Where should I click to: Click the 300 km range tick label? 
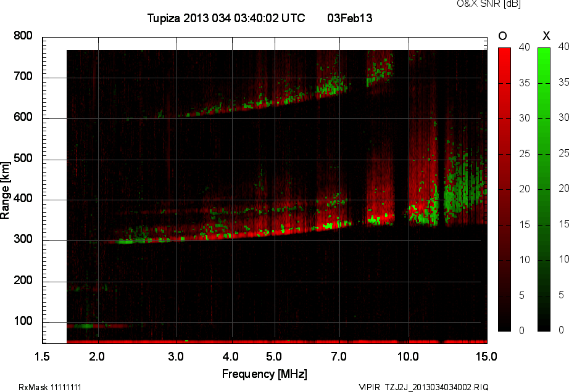pos(23,239)
